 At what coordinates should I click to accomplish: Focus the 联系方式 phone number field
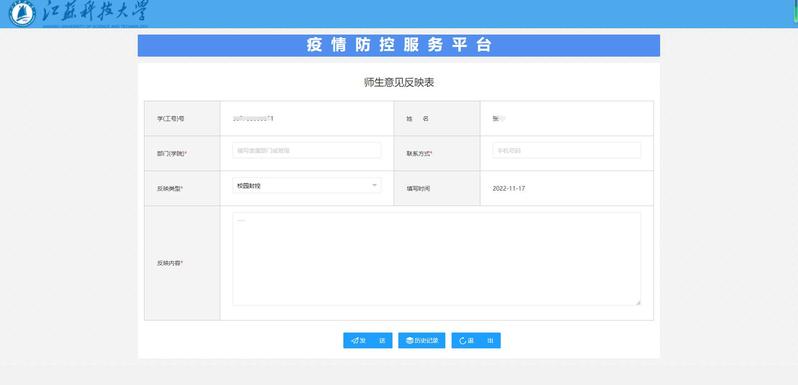566,150
